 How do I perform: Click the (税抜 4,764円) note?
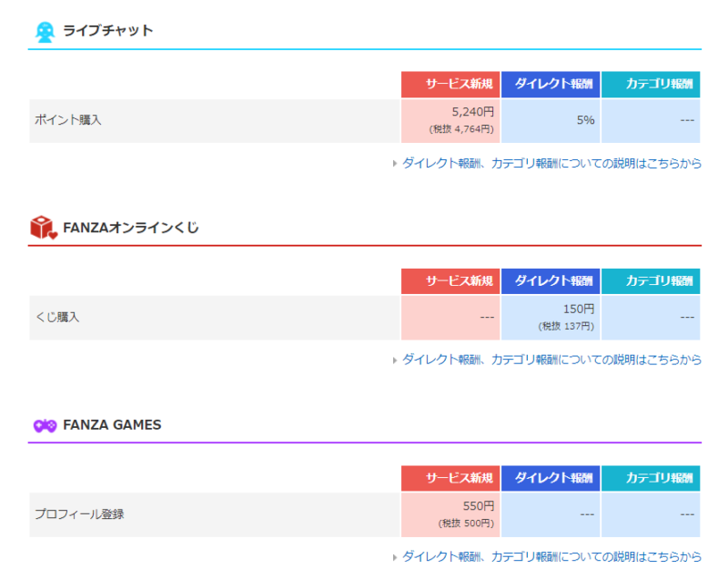461,129
